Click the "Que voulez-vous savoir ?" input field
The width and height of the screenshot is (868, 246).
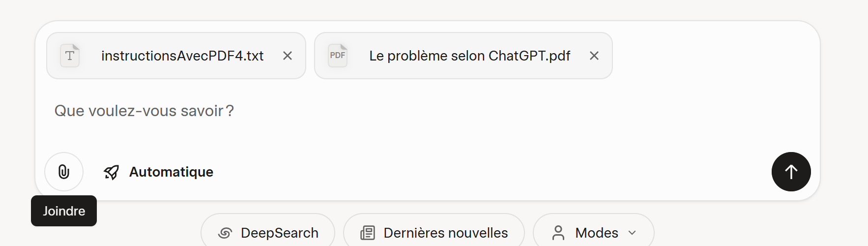click(393, 111)
